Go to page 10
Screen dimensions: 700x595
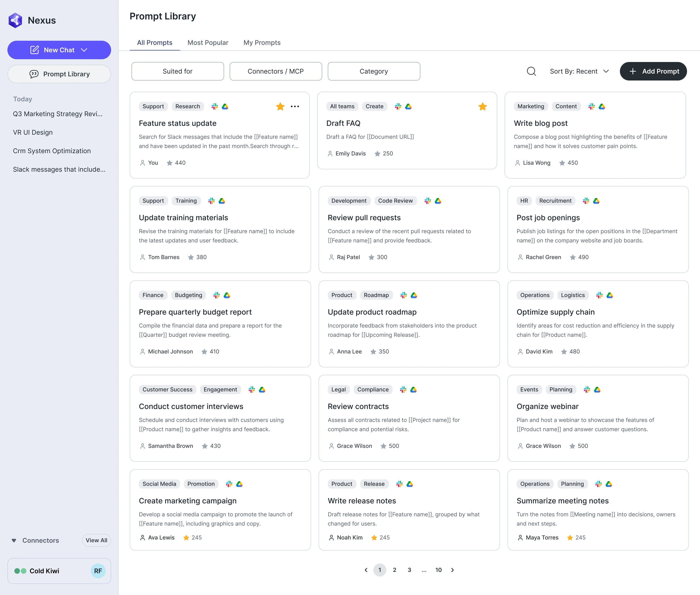tap(438, 570)
